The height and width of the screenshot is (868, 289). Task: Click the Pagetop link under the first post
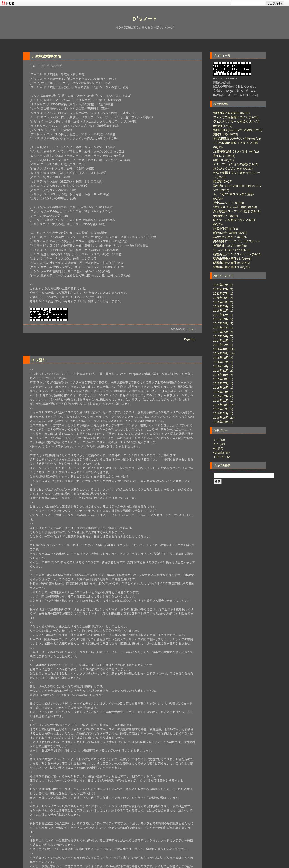[190, 339]
